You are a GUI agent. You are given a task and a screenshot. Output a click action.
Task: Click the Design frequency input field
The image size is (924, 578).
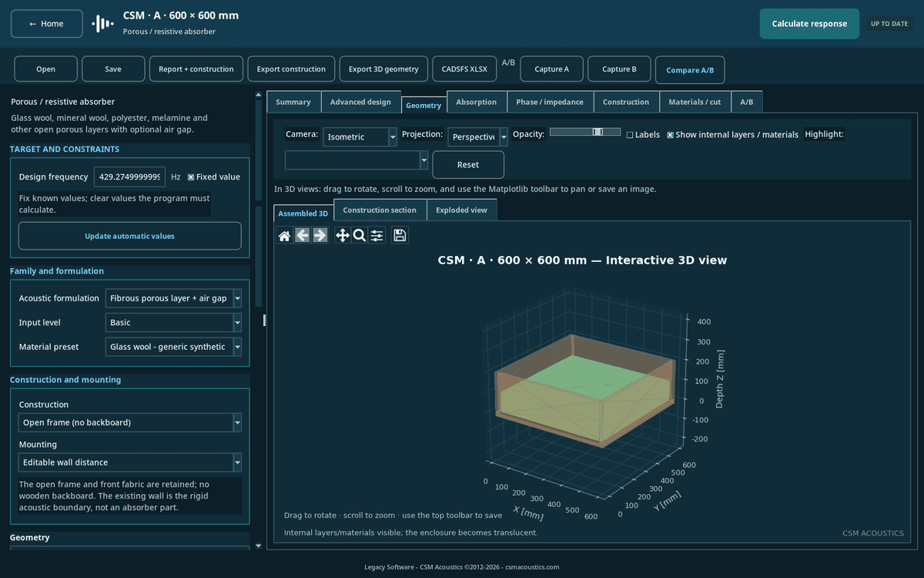point(129,177)
